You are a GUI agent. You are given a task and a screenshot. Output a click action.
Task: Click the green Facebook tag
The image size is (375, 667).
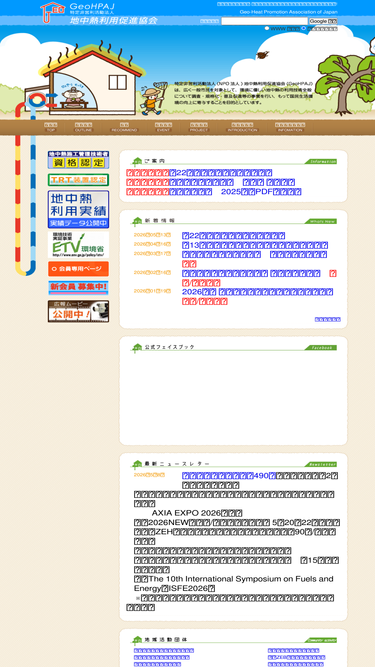321,348
